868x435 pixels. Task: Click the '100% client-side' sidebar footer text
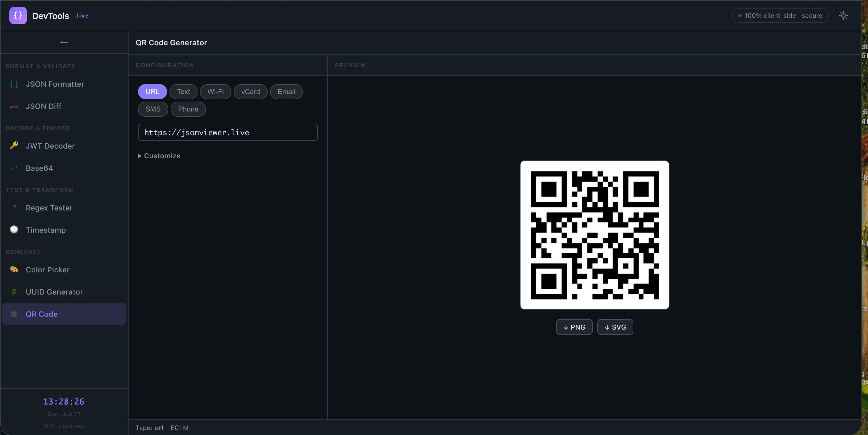pos(64,426)
